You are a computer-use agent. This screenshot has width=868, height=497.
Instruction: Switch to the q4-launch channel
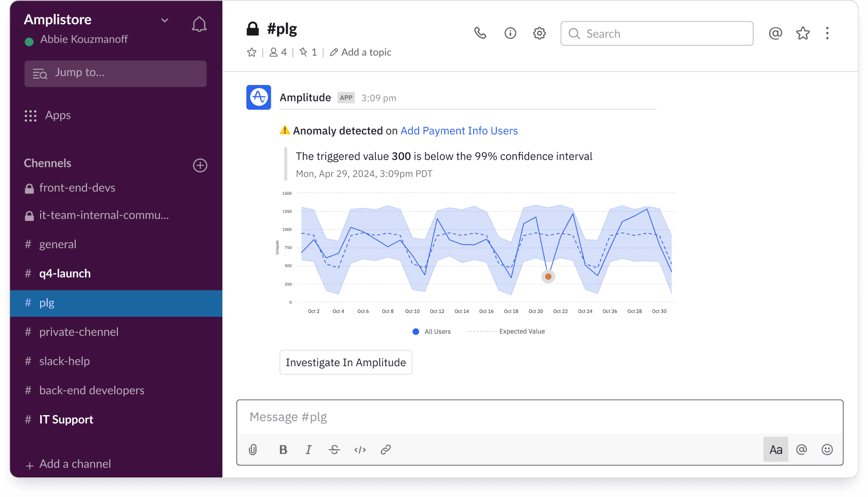(65, 273)
